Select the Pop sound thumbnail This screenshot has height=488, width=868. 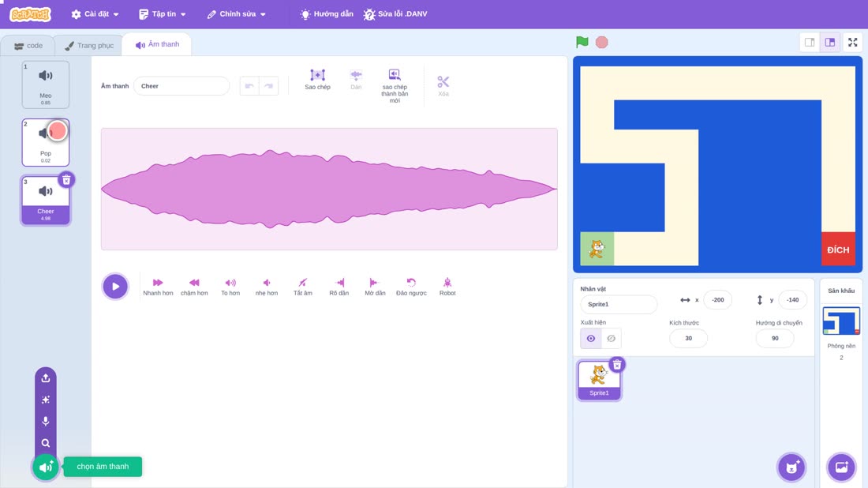coord(46,142)
